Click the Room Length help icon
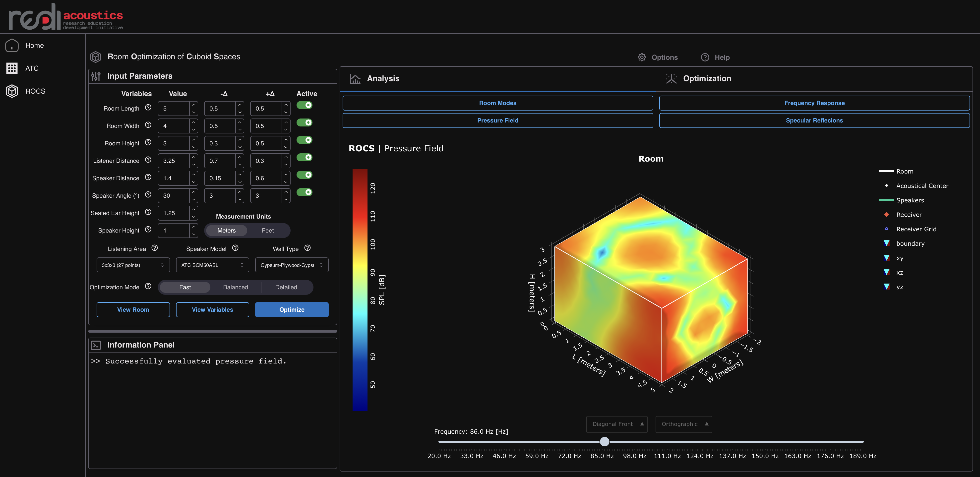 point(148,108)
